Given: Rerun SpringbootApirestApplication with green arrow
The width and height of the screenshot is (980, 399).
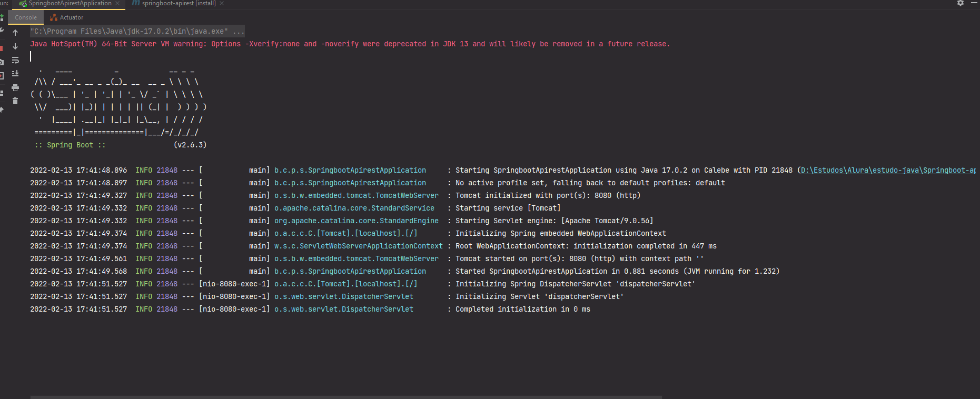Looking at the screenshot, I should (2, 18).
